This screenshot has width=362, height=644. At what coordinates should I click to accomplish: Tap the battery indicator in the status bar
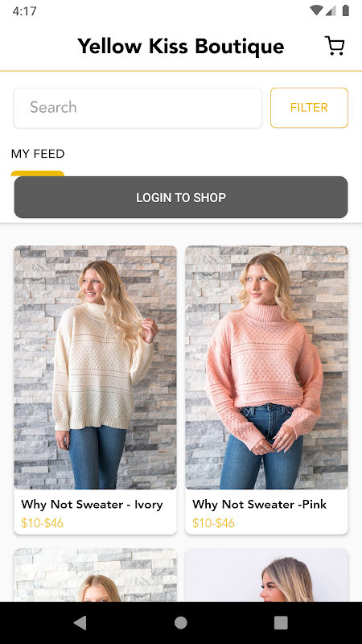(346, 10)
